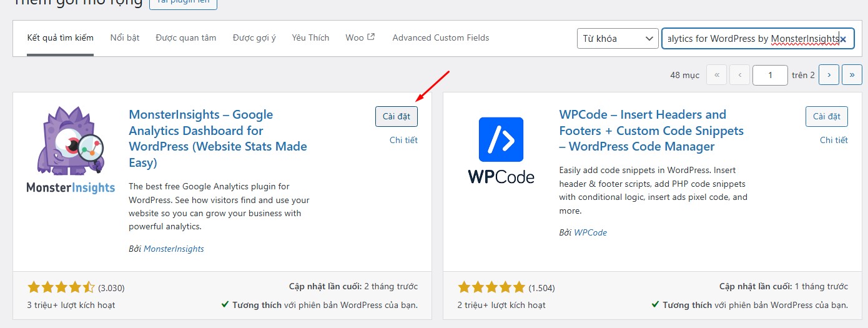Image resolution: width=868 pixels, height=328 pixels.
Task: Click the 48 mục results count
Action: click(685, 75)
